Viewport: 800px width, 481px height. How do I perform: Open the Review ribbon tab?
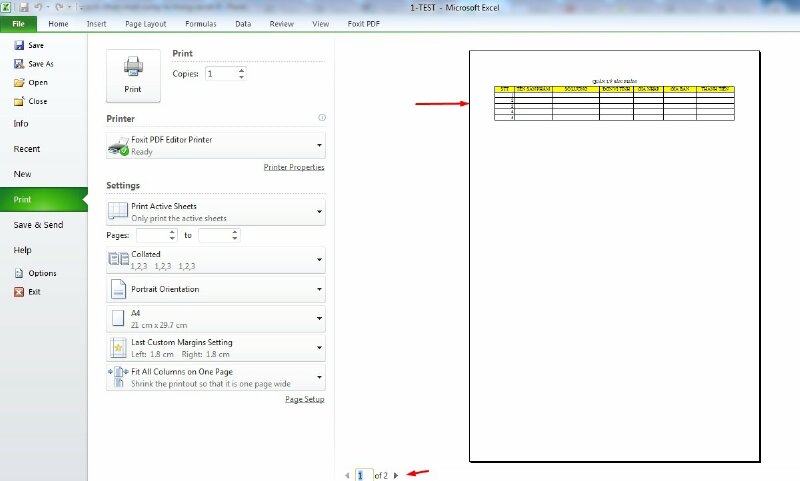[282, 24]
